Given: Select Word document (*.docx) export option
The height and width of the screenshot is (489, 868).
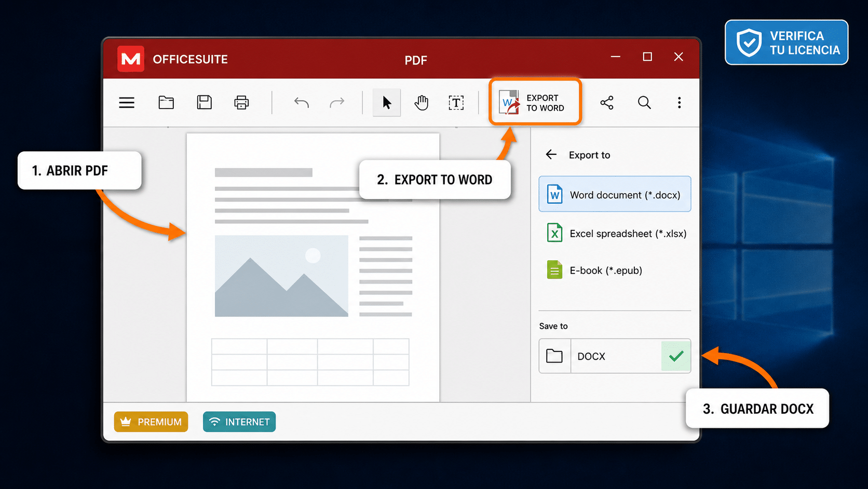Looking at the screenshot, I should pos(615,194).
